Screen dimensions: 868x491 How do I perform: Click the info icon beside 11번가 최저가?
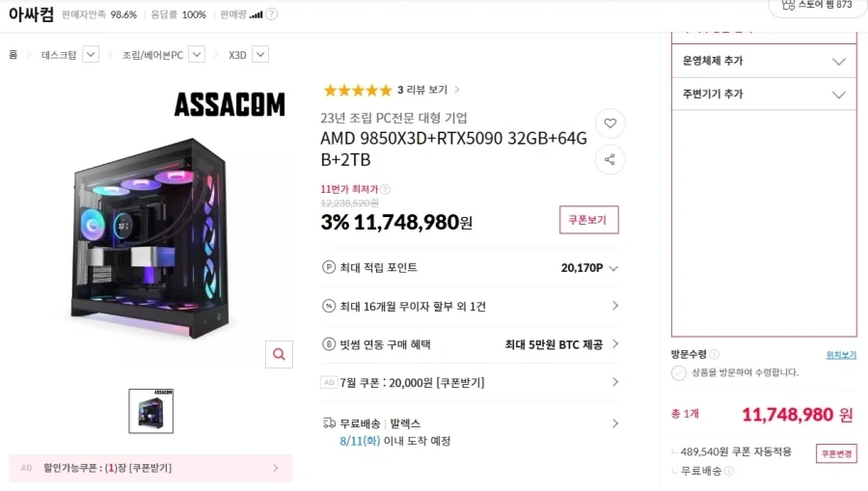[385, 189]
